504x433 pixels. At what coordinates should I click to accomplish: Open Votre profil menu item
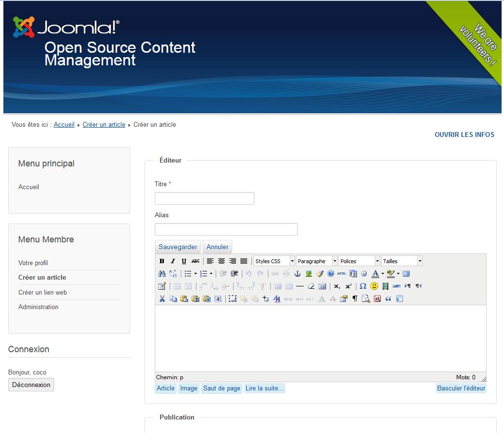(x=33, y=263)
